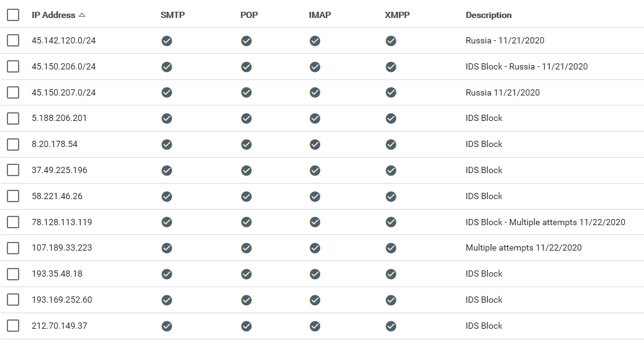Click POP check icon for 5.188.206.201
Screen dimensions: 644x343
tap(246, 118)
